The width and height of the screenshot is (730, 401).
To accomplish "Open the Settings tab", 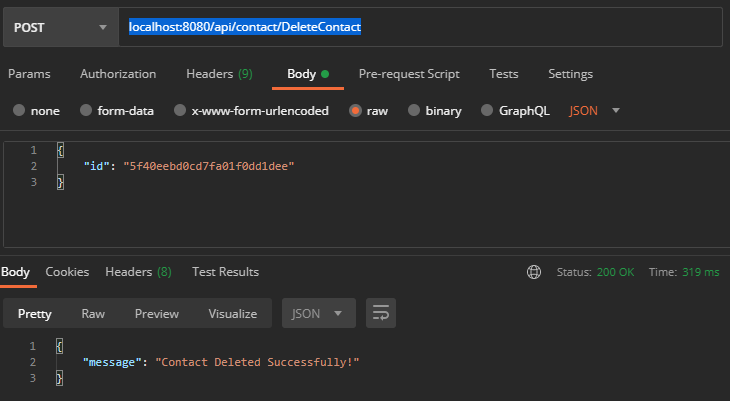I will point(570,74).
